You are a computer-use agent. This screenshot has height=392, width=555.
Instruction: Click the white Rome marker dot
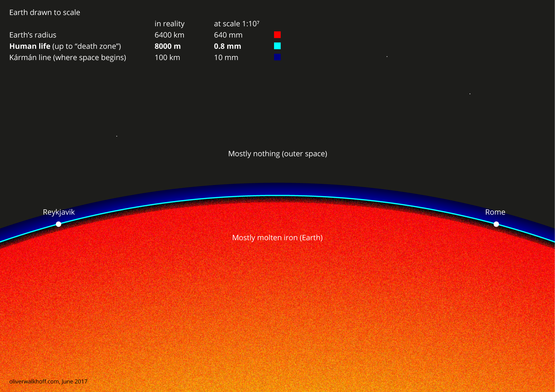(496, 224)
